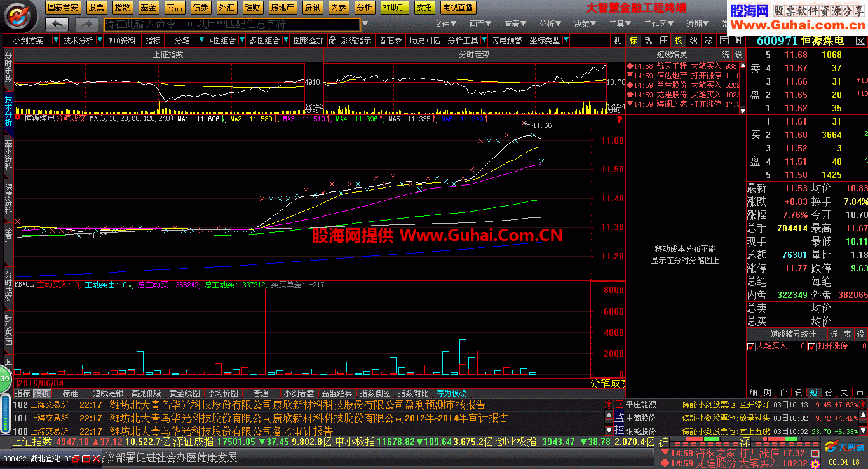
Task: Click the 标 marker toolbar icon
Action: click(634, 40)
